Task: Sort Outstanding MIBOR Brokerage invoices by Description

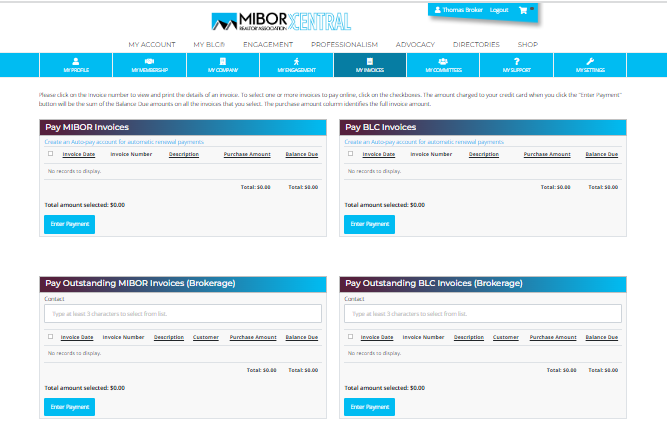Action: [169, 337]
